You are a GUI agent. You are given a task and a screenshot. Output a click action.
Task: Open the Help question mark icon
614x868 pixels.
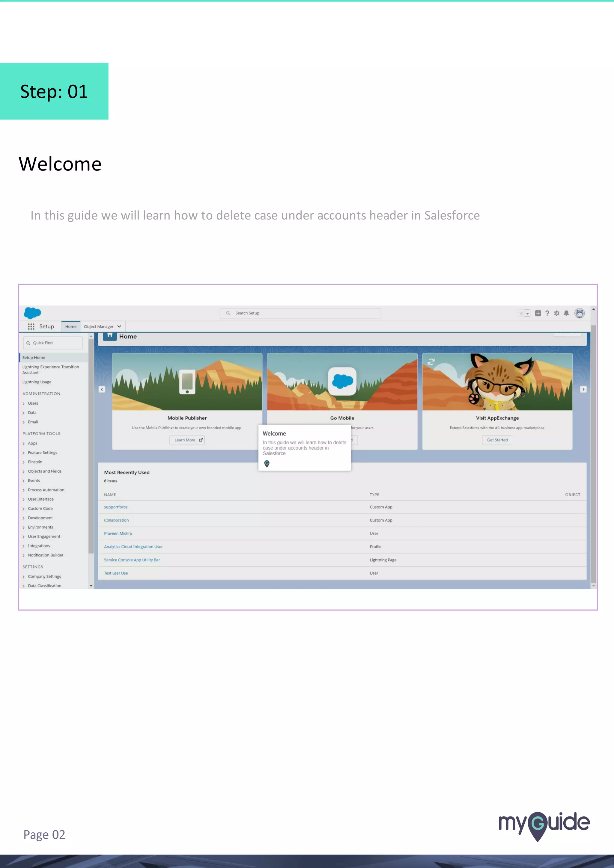[547, 313]
